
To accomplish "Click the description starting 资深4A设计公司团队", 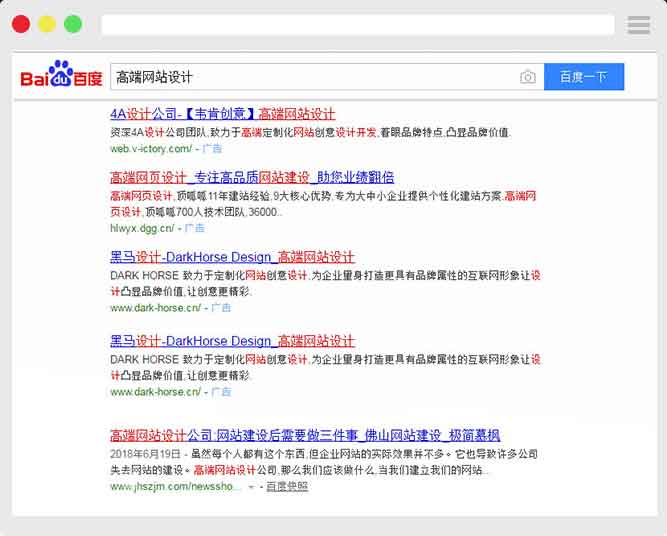I will tap(311, 133).
